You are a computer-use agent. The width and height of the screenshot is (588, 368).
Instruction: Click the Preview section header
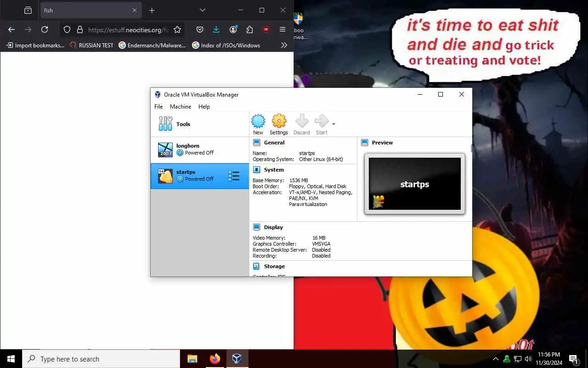coord(382,143)
